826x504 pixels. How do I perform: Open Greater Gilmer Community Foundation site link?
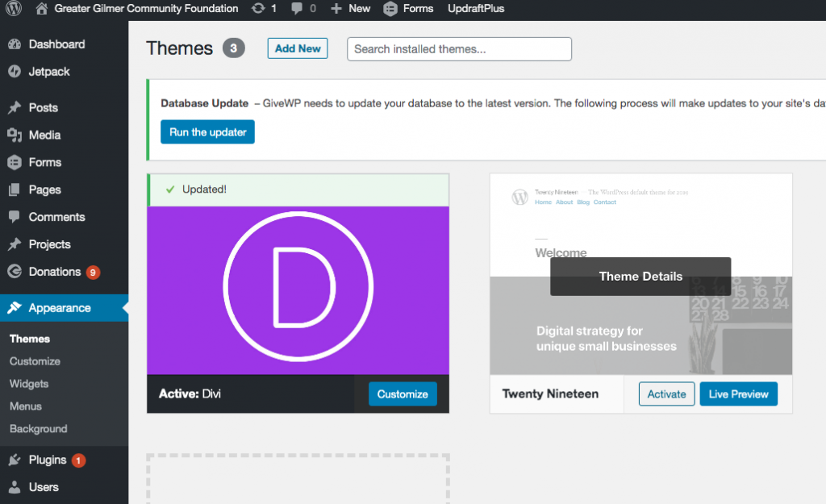(x=147, y=8)
